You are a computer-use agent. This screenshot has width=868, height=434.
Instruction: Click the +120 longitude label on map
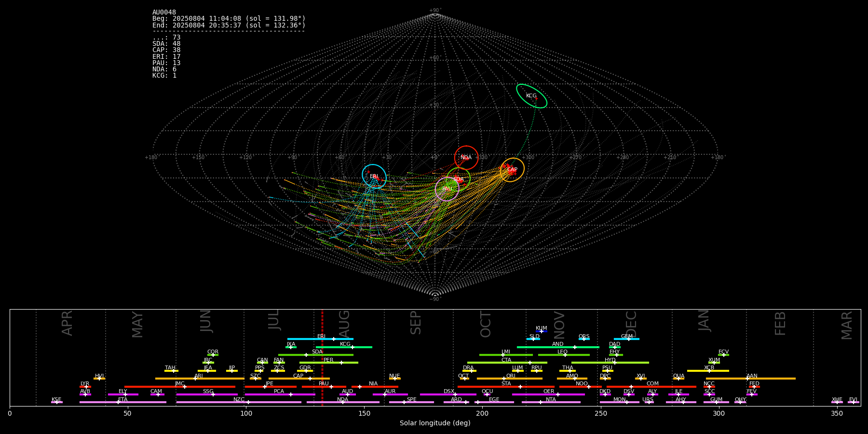click(245, 158)
